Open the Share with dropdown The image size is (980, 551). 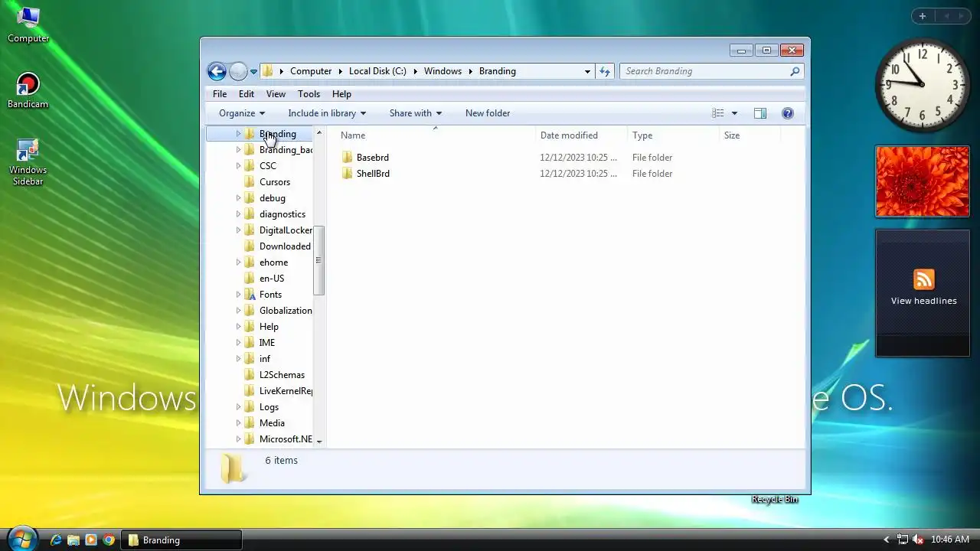pyautogui.click(x=416, y=113)
